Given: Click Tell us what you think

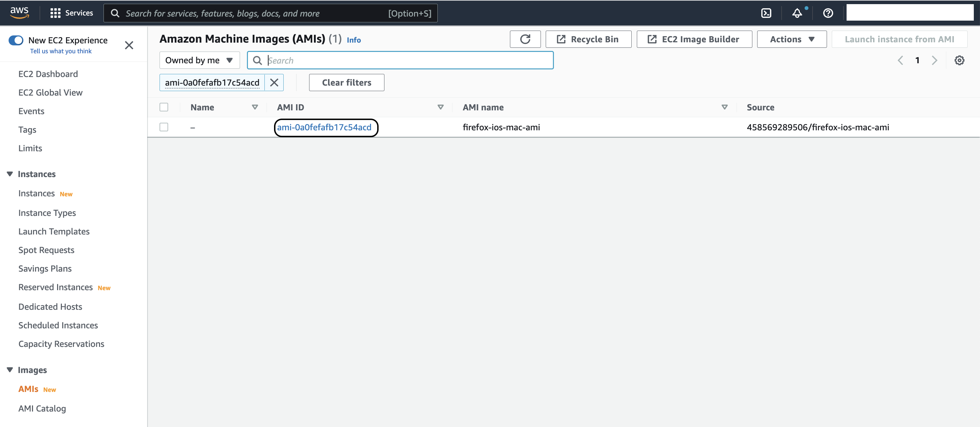Looking at the screenshot, I should click(x=61, y=51).
